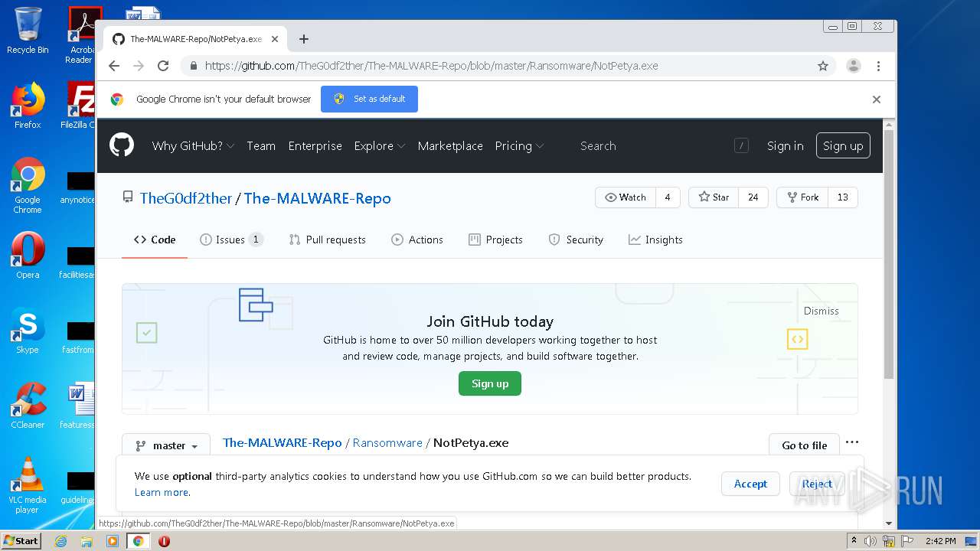Open the Projects tab
This screenshot has height=551, width=980.
[x=496, y=240]
